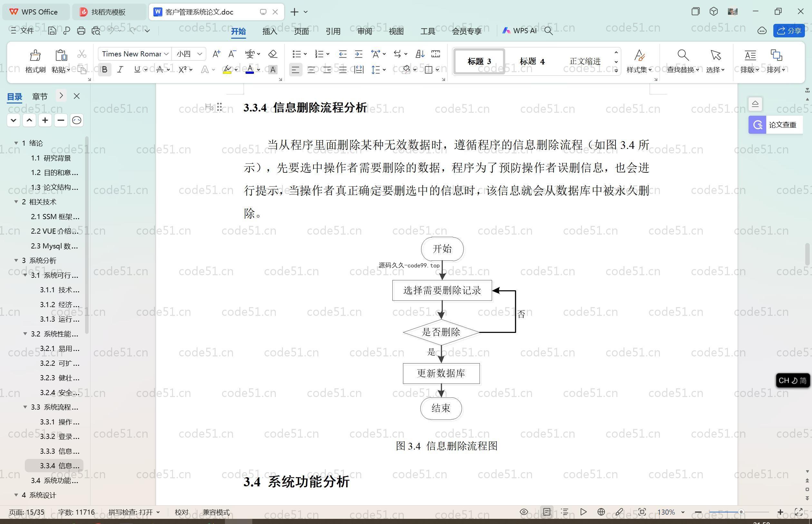The image size is (812, 524).
Task: Enable Center paragraph alignment
Action: tap(311, 70)
